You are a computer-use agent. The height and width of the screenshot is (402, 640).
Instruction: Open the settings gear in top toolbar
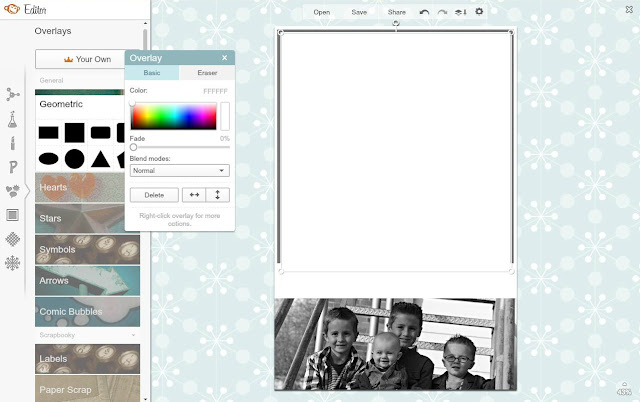[479, 12]
